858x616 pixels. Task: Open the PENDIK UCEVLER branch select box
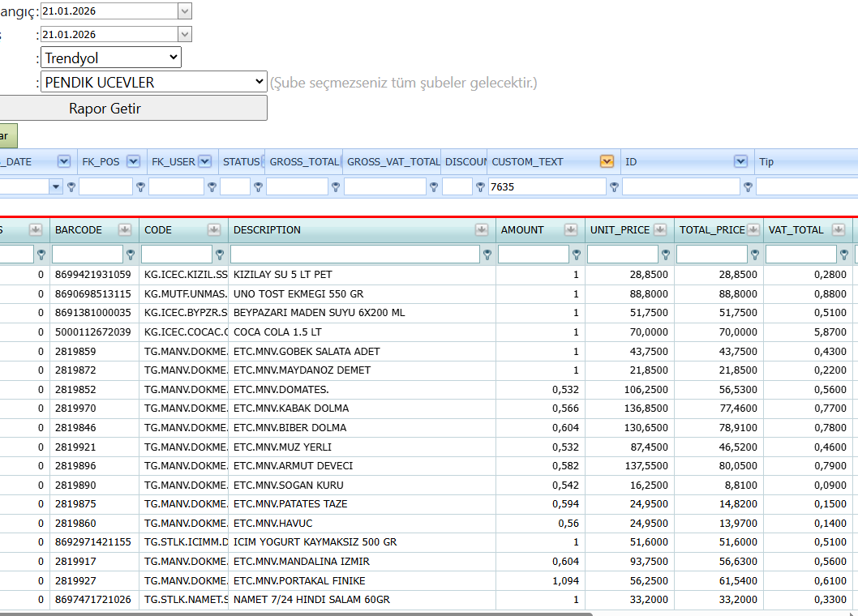(154, 82)
